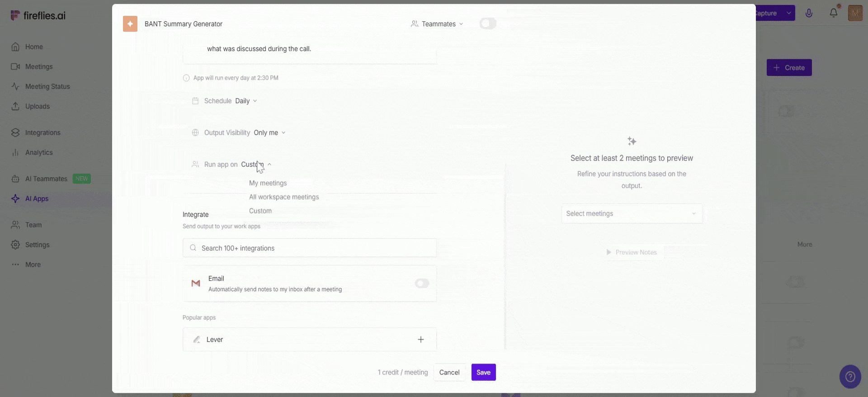Click the Meetings camera icon
Viewport: 868px width, 397px height.
tap(15, 66)
